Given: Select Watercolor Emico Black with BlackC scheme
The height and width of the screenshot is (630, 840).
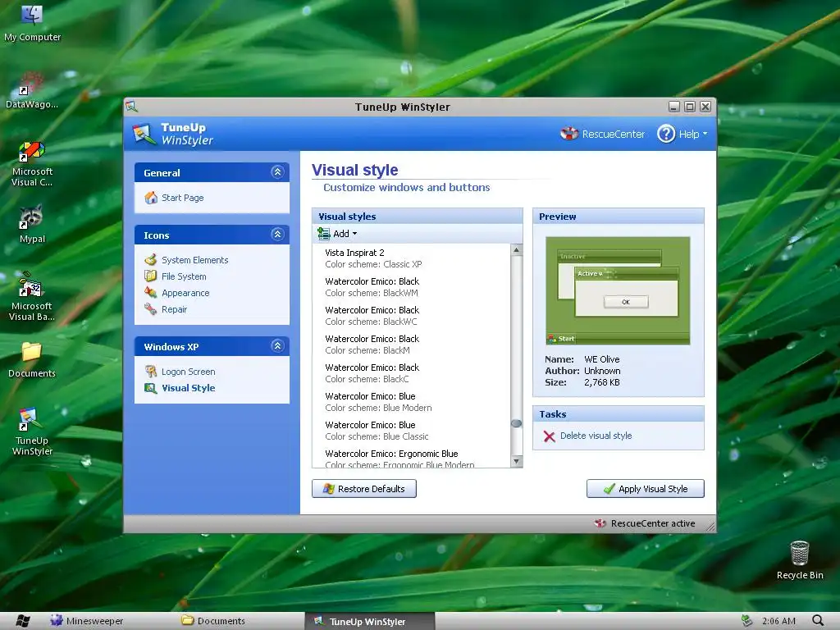Looking at the screenshot, I should point(412,373).
